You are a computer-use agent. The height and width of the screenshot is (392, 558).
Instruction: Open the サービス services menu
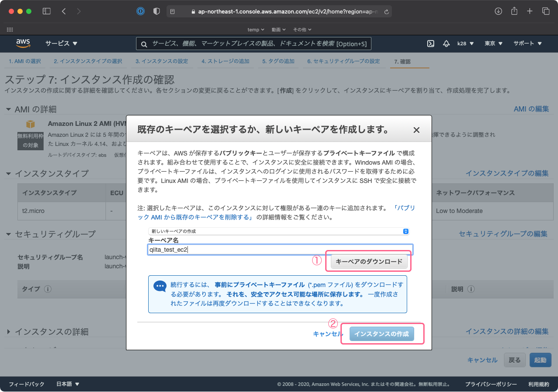61,44
